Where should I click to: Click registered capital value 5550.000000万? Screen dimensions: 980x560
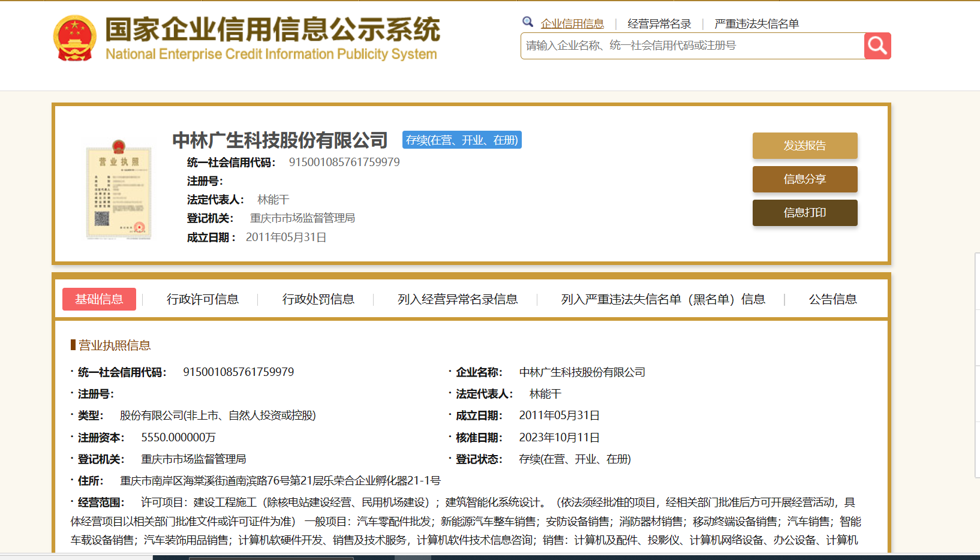click(x=178, y=438)
